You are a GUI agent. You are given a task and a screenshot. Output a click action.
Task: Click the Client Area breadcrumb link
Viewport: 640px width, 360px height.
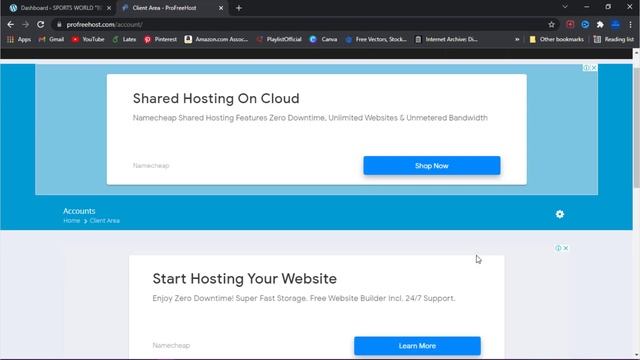point(104,221)
